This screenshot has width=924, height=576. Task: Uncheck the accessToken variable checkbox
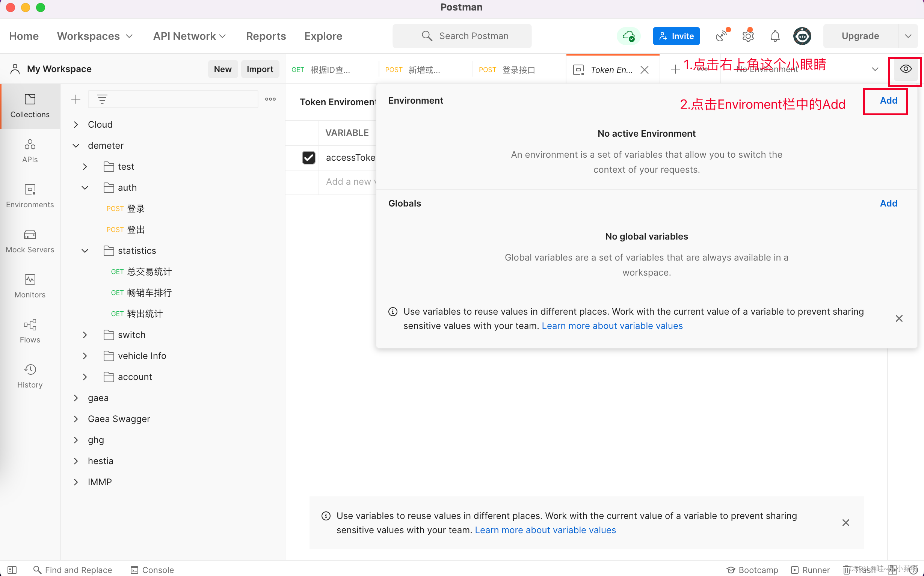tap(308, 157)
